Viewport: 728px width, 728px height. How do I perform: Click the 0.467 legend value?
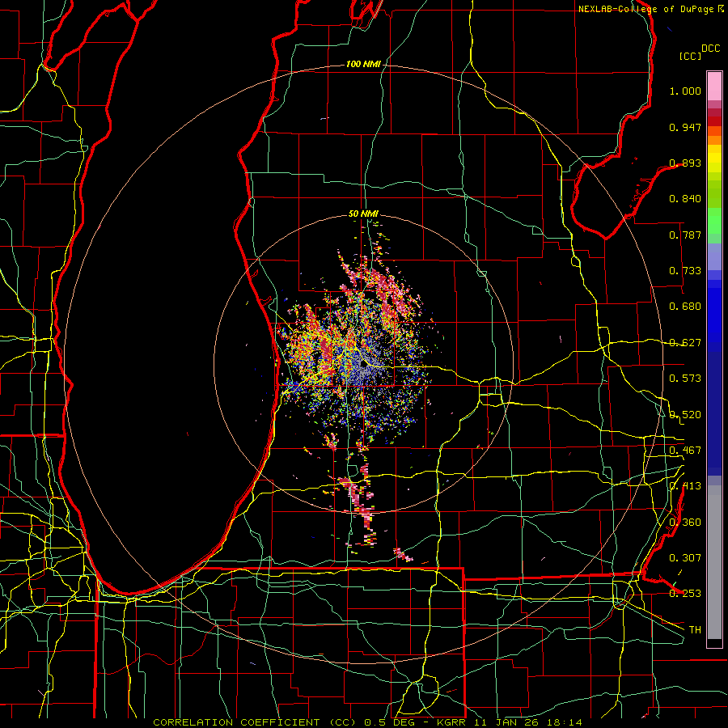click(x=685, y=451)
